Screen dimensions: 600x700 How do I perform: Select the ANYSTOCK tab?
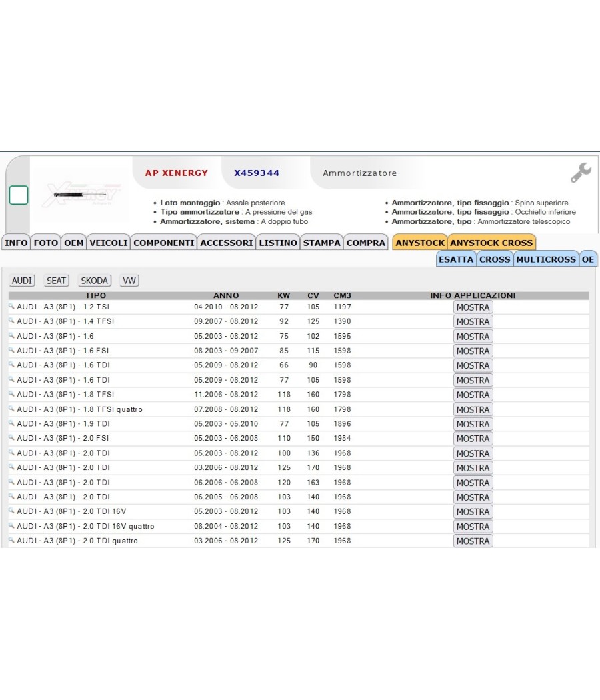pos(420,243)
